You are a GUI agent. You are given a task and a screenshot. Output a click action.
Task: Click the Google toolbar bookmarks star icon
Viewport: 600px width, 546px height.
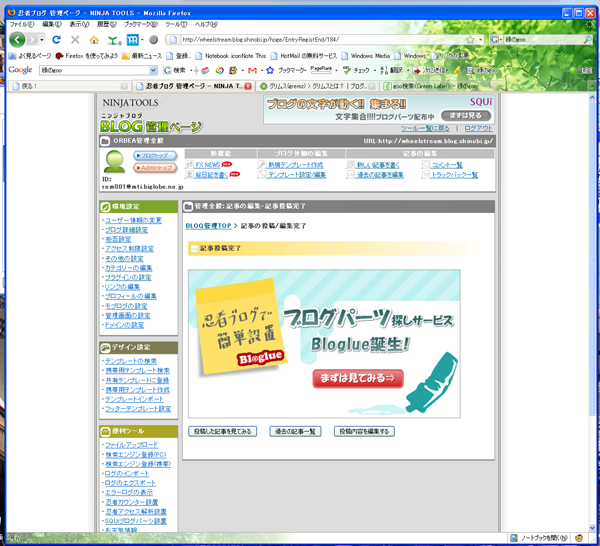(x=270, y=70)
